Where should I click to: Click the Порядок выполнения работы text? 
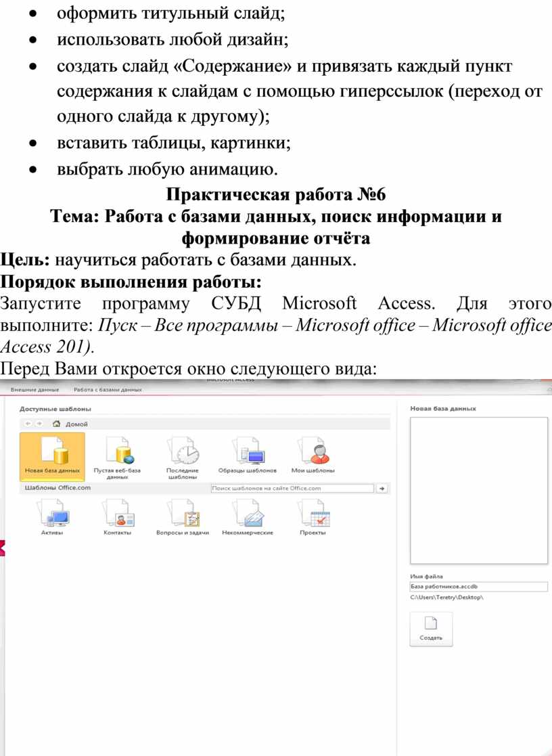coord(131,282)
